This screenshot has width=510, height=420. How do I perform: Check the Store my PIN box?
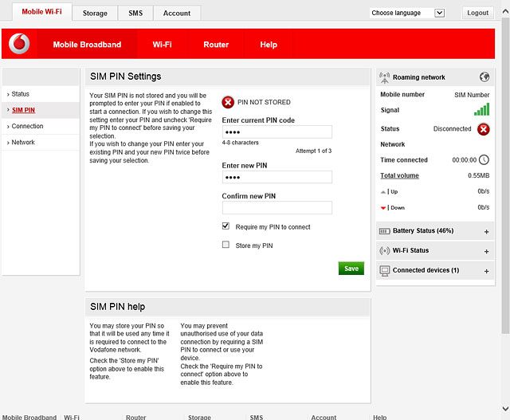tap(226, 245)
